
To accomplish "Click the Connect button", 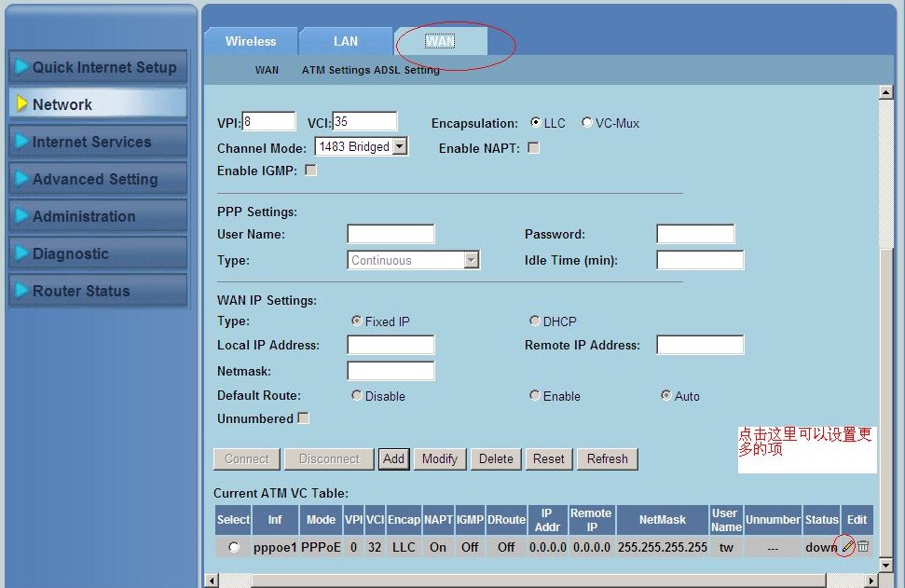I will [247, 458].
